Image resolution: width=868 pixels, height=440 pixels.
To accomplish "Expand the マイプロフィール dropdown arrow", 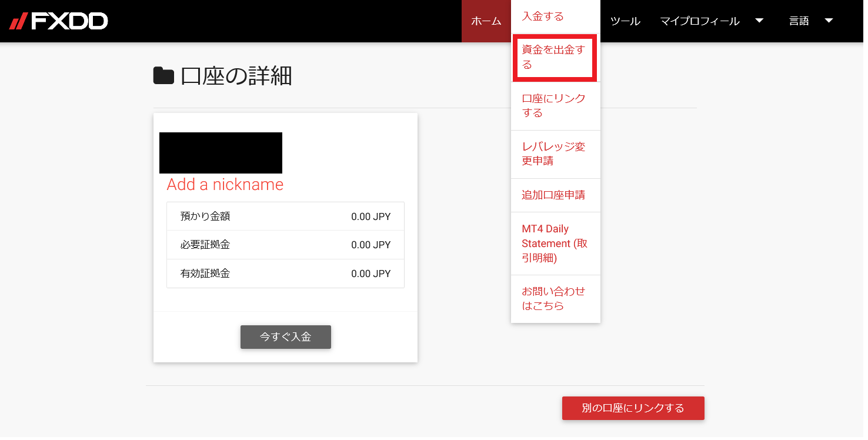I will [x=759, y=21].
